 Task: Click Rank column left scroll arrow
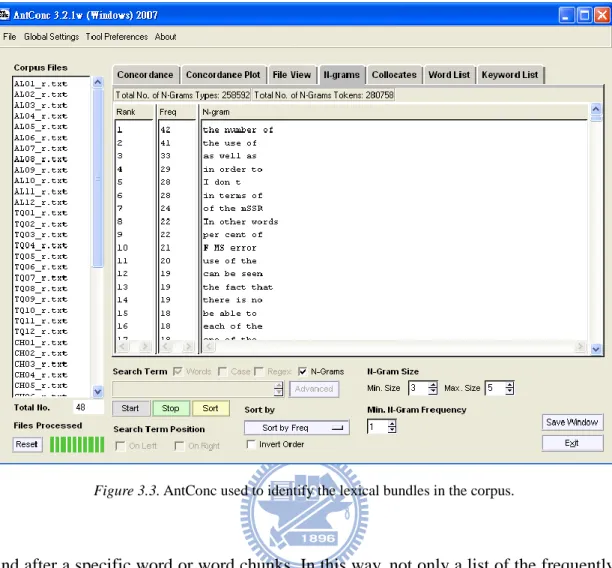pos(123,346)
